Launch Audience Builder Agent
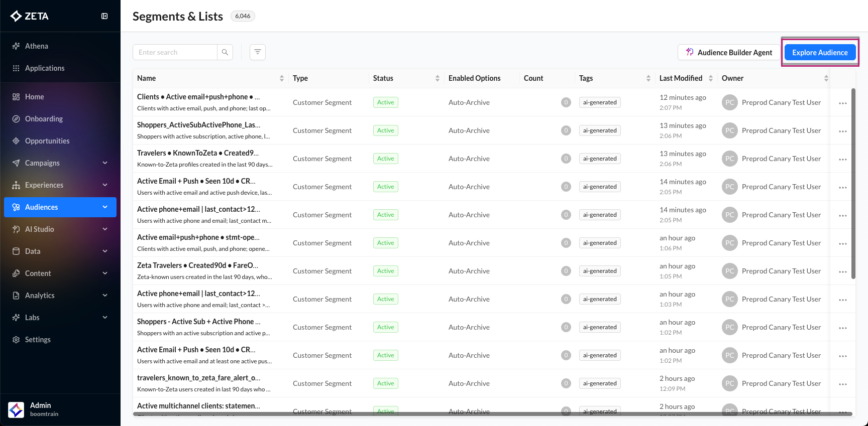 tap(729, 52)
